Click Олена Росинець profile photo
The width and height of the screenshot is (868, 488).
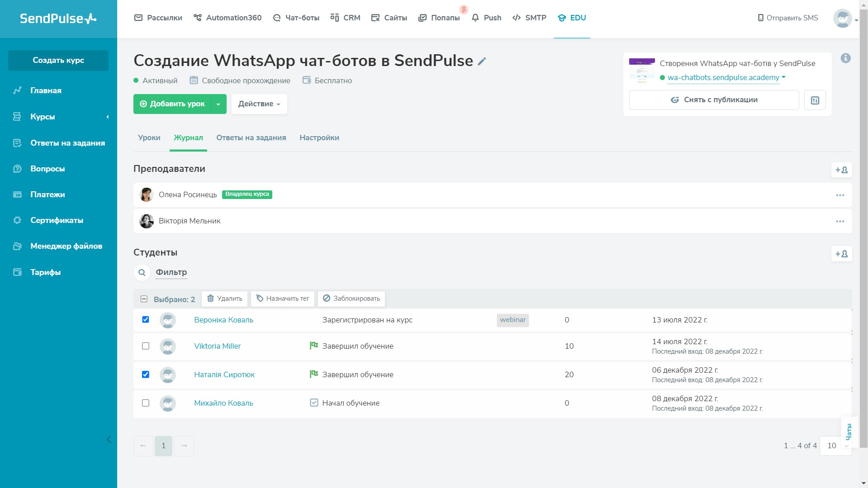[147, 195]
